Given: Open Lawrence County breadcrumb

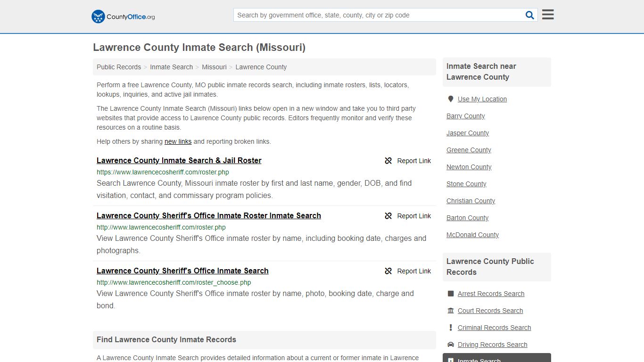Looking at the screenshot, I should tap(261, 67).
